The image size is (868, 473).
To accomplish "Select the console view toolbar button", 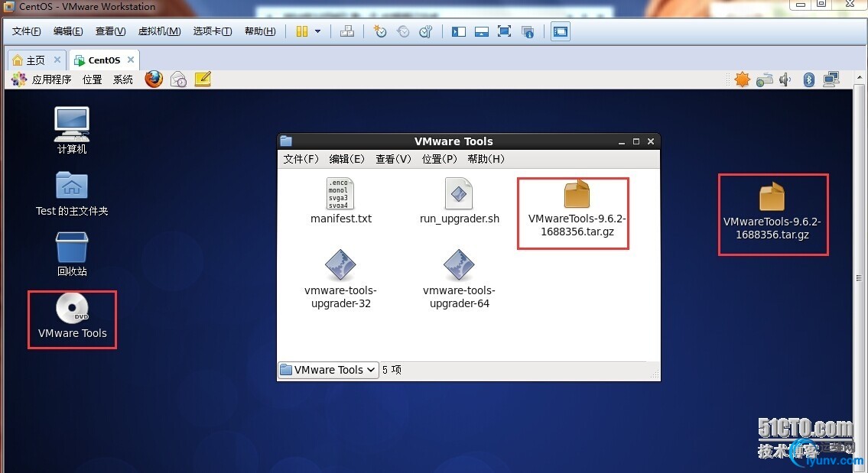I will 561,31.
